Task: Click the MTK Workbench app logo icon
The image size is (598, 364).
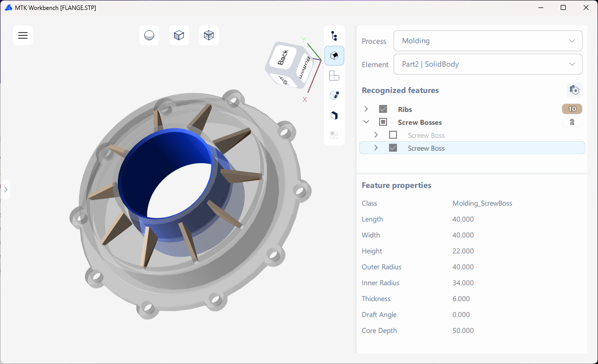Action: pos(8,7)
